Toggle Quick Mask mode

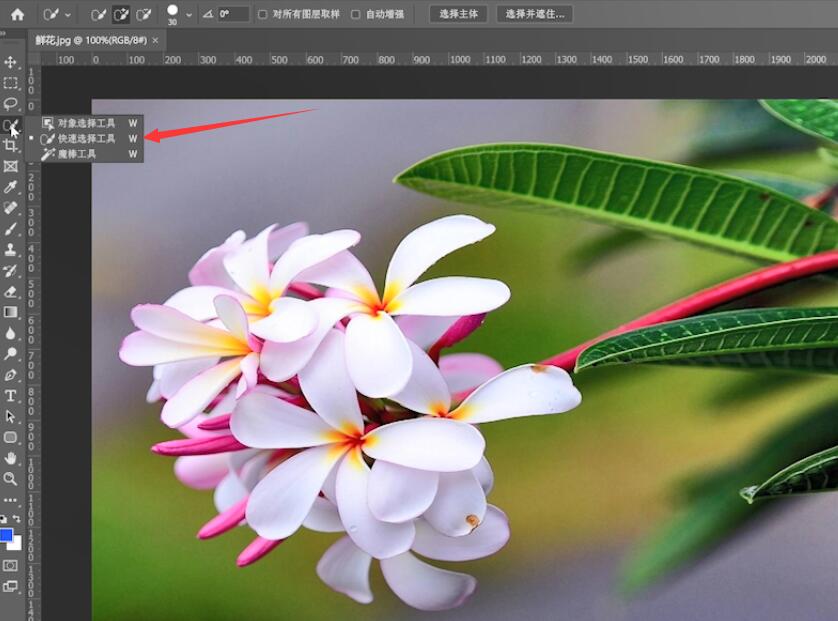10,565
